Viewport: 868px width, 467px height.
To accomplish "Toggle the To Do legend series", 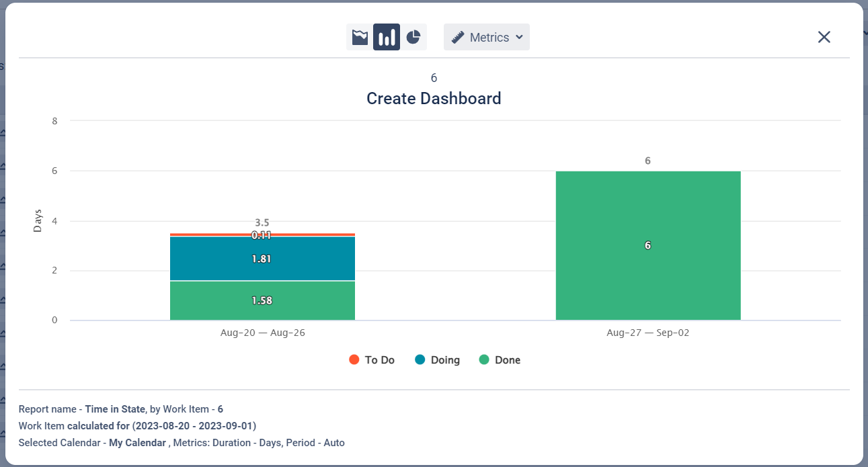I will (x=379, y=360).
